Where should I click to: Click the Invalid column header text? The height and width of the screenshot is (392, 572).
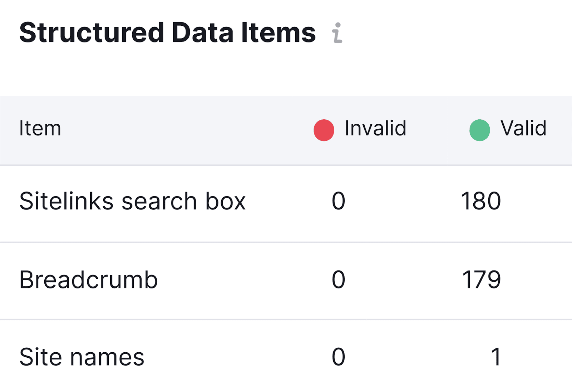point(375,128)
